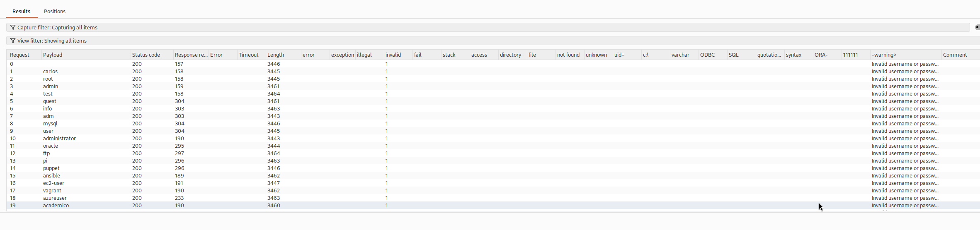The width and height of the screenshot is (980, 230).
Task: Select the test payload row
Action: (493, 93)
